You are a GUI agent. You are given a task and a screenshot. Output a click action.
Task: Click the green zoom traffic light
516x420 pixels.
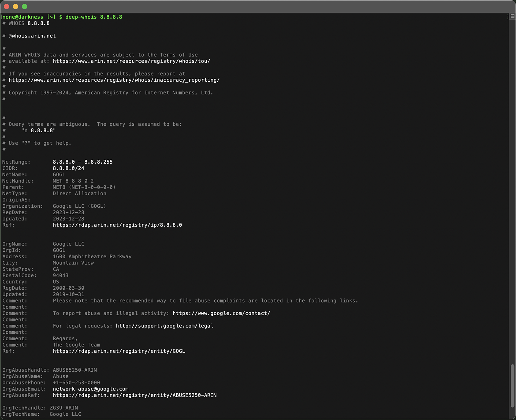tap(24, 6)
